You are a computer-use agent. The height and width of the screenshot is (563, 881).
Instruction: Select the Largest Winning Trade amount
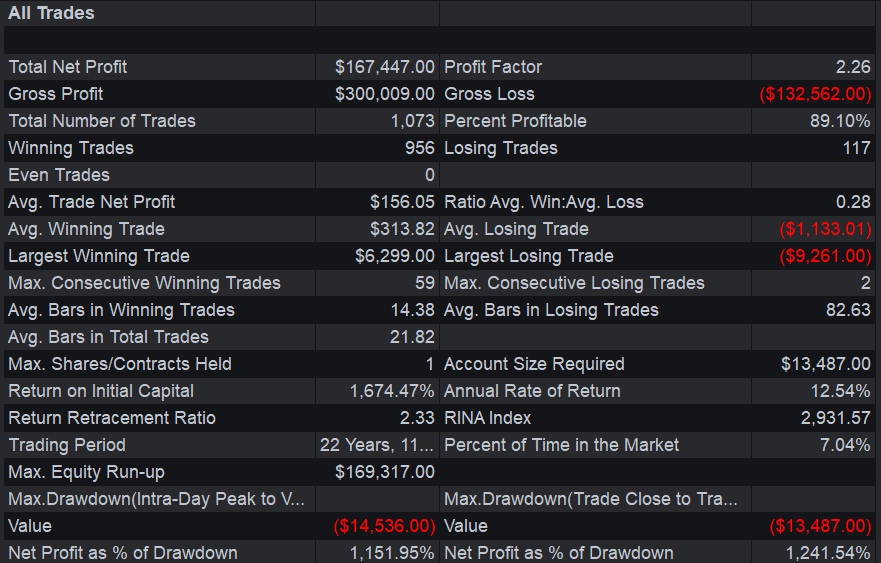(394, 256)
